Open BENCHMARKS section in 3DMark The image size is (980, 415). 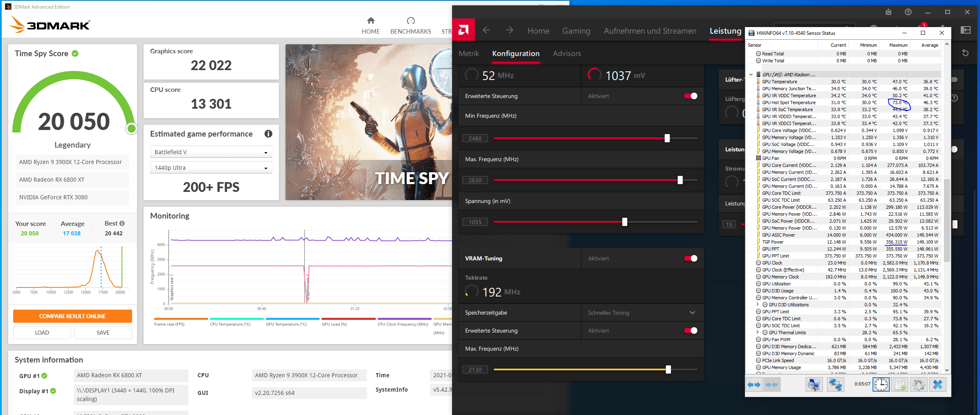[x=411, y=25]
